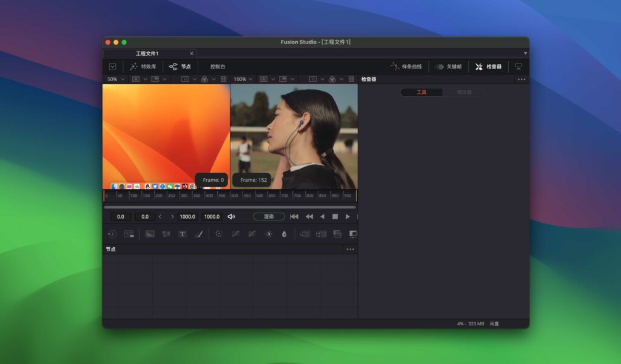
Task: Add a Background node from the toolbar
Action: (150, 234)
